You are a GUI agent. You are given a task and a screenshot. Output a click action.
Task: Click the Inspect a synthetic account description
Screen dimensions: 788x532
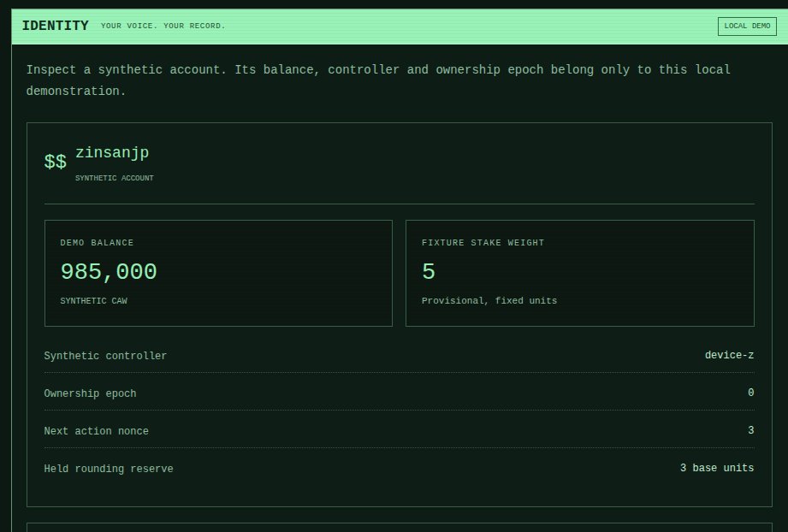[378, 80]
